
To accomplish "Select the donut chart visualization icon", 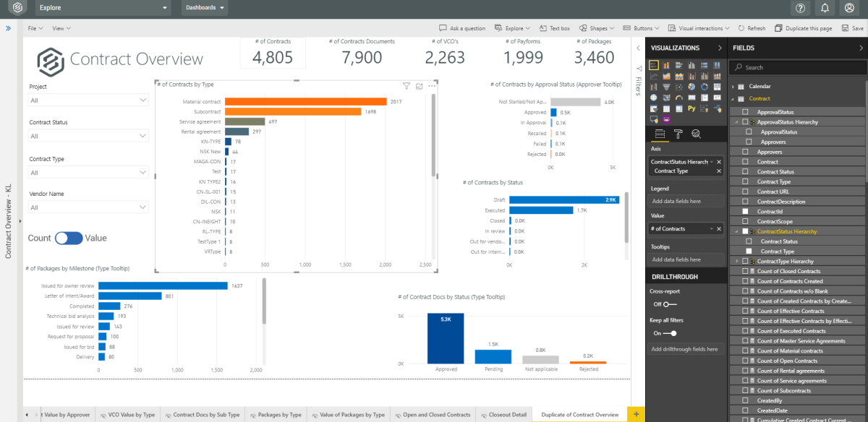I will coord(704,87).
